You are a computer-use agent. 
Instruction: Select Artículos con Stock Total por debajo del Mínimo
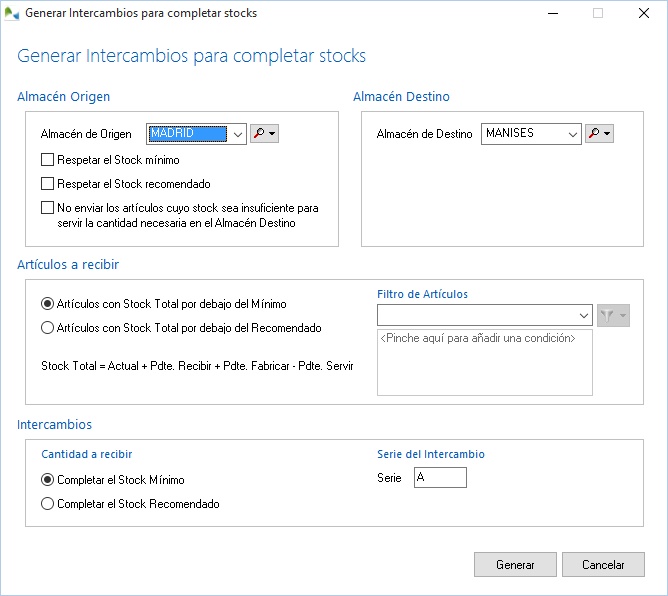47,304
